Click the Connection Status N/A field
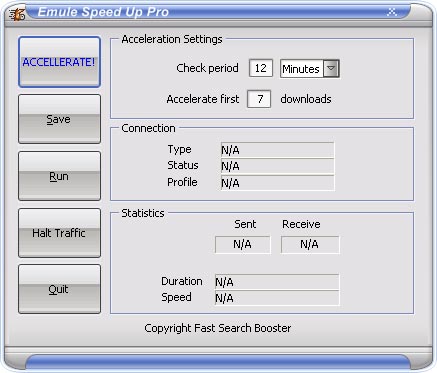This screenshot has height=373, width=437. (277, 166)
